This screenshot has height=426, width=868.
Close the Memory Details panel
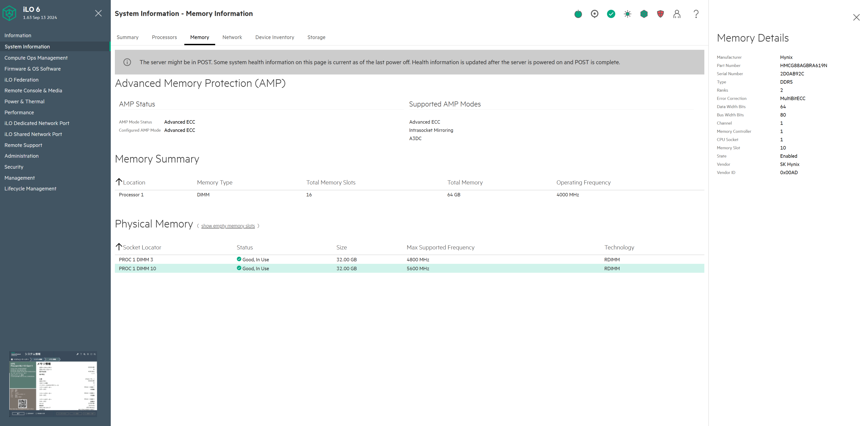coord(856,17)
